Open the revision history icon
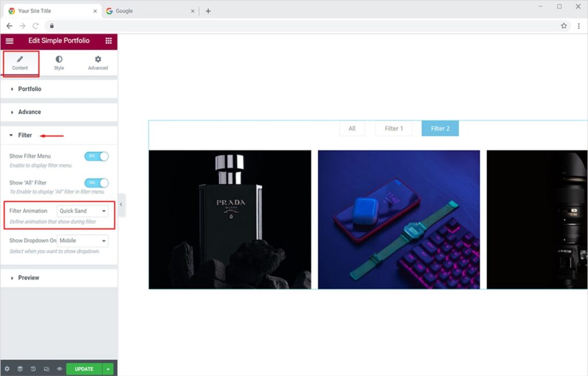 tap(33, 369)
